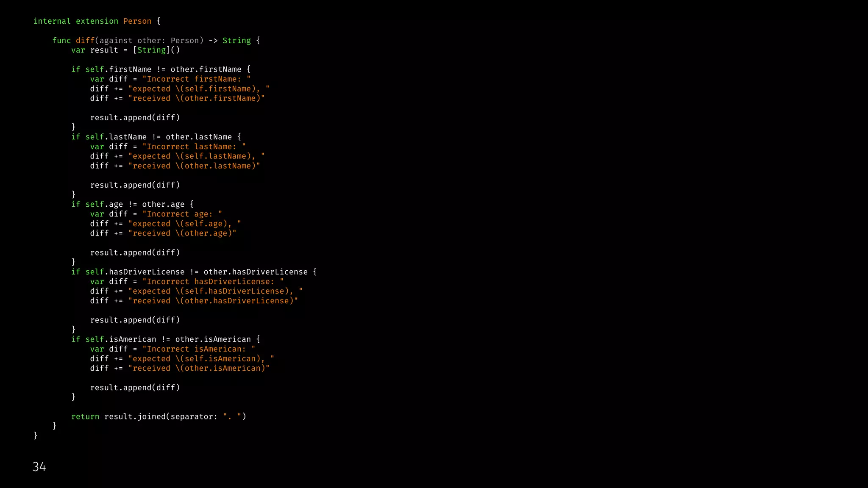Click the 'return result.joined(separator: ". ")' line

[x=159, y=416]
